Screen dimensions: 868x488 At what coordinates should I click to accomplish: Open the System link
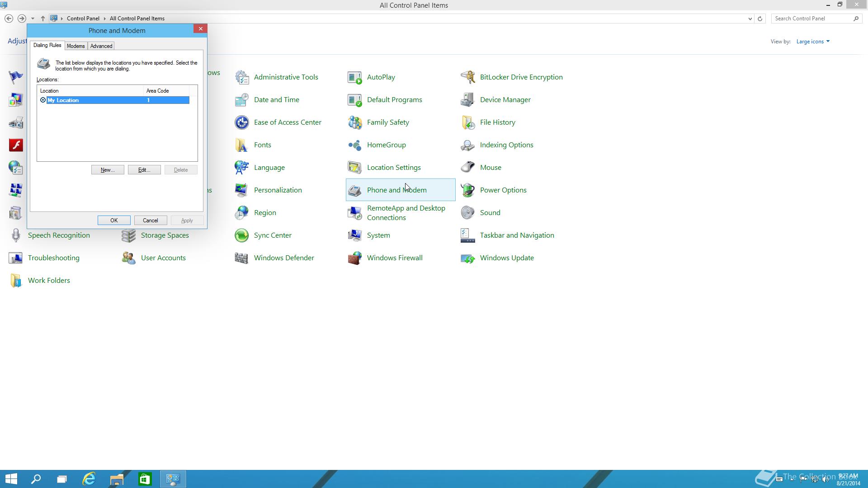click(x=378, y=235)
